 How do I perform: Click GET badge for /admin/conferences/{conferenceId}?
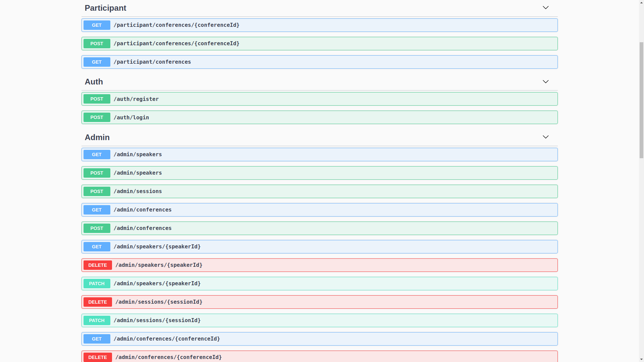(x=97, y=339)
